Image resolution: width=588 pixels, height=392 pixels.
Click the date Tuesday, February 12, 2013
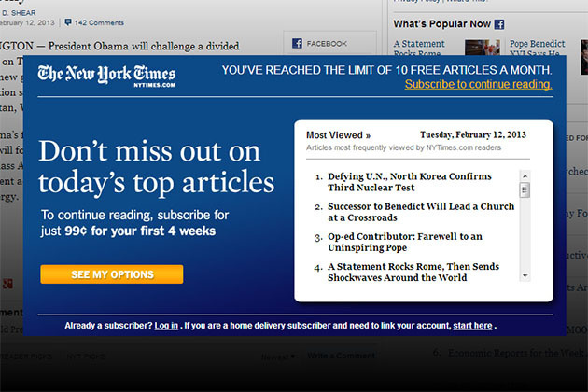coord(473,134)
